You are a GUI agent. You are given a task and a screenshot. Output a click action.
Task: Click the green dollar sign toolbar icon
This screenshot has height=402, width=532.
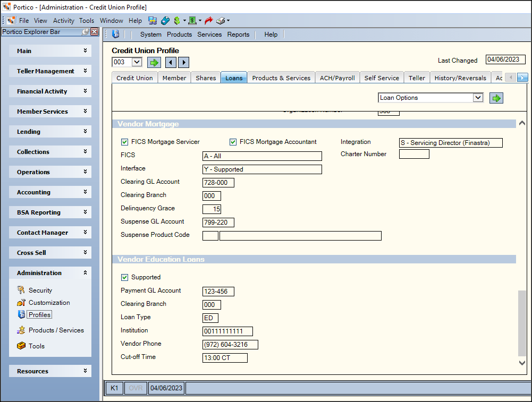pos(177,21)
